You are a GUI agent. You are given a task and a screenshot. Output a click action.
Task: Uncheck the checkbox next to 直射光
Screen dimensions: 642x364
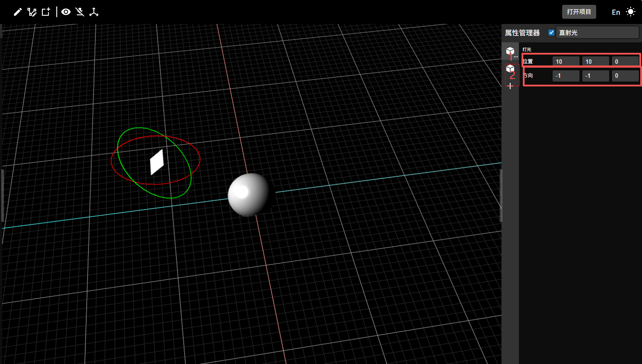tap(551, 33)
